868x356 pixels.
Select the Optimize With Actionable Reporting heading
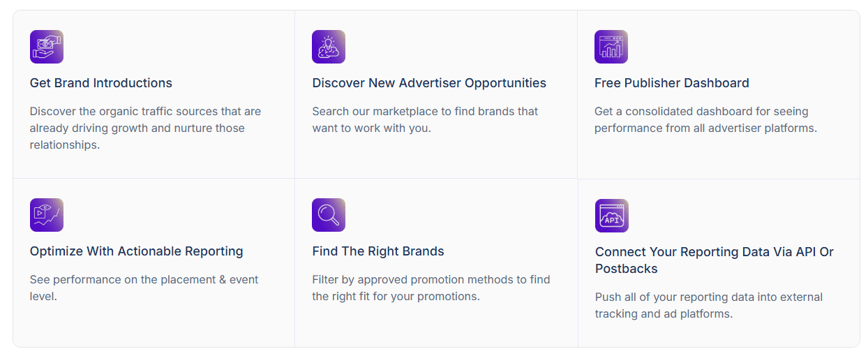(x=137, y=251)
